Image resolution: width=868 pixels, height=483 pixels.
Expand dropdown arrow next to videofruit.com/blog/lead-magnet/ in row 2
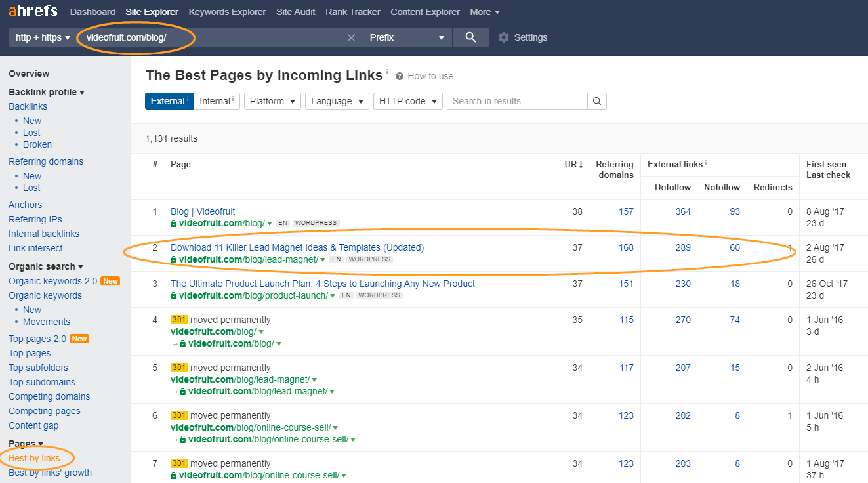323,260
